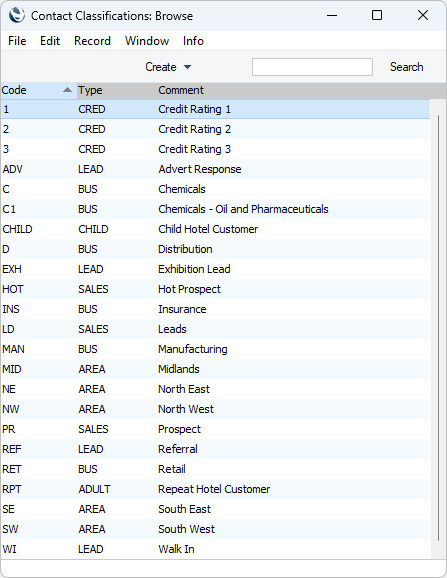Open the Window menu
Screen dimensions: 447x578
click(147, 41)
